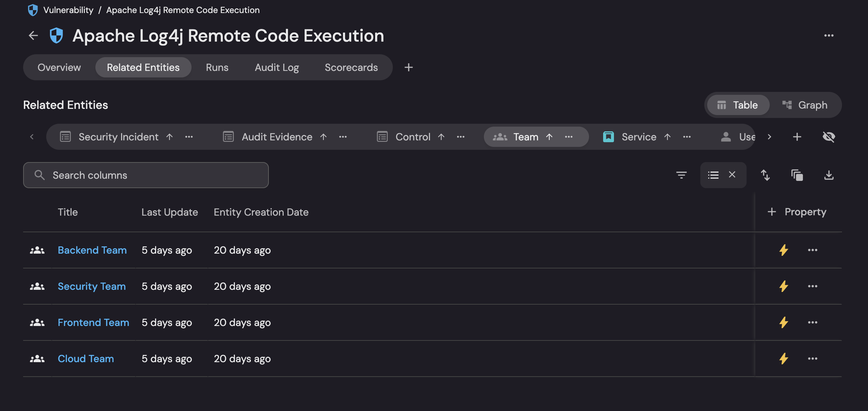The width and height of the screenshot is (868, 411).
Task: Switch to Graph view
Action: pos(806,105)
